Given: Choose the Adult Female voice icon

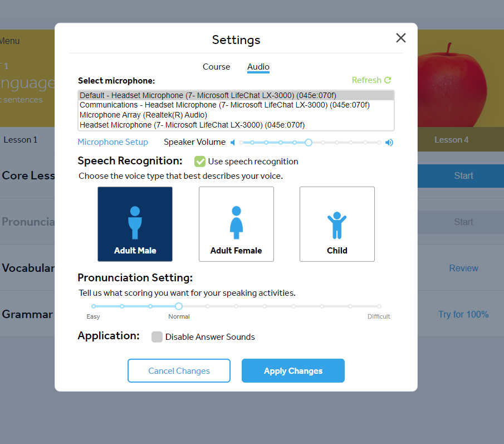Looking at the screenshot, I should click(x=236, y=223).
